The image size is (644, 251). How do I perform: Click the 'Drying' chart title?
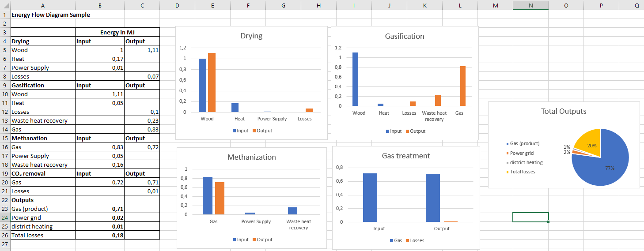251,36
